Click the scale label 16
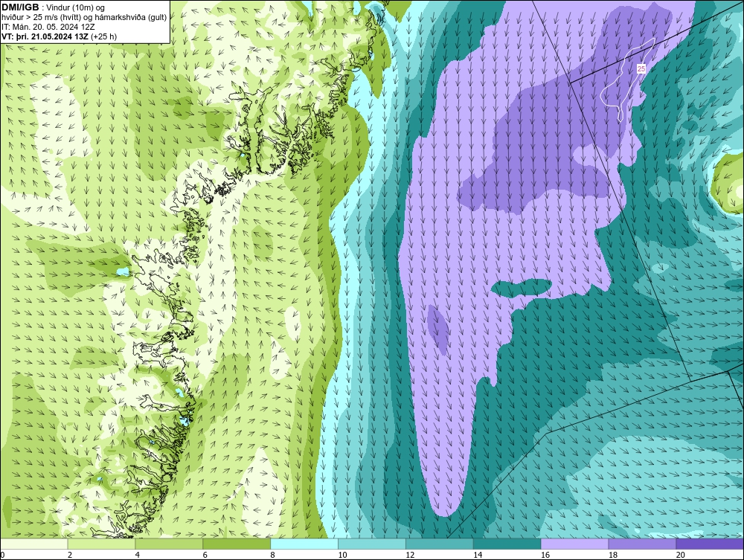 (545, 555)
